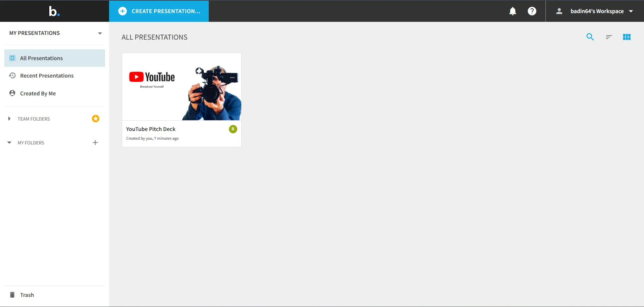Click the Recent Presentations clock icon
Screen dimensions: 644x307
tap(12, 75)
